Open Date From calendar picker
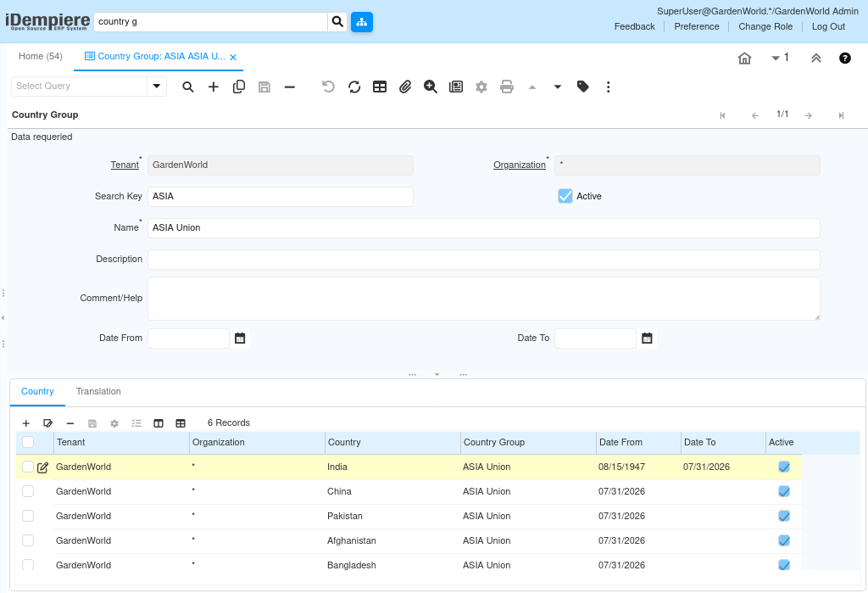This screenshot has width=868, height=593. click(x=240, y=338)
